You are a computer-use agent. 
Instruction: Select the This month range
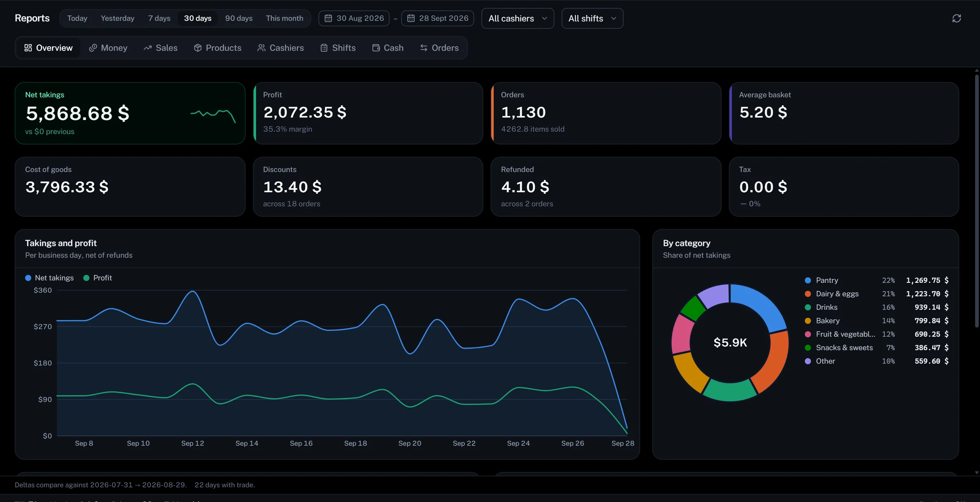point(285,18)
